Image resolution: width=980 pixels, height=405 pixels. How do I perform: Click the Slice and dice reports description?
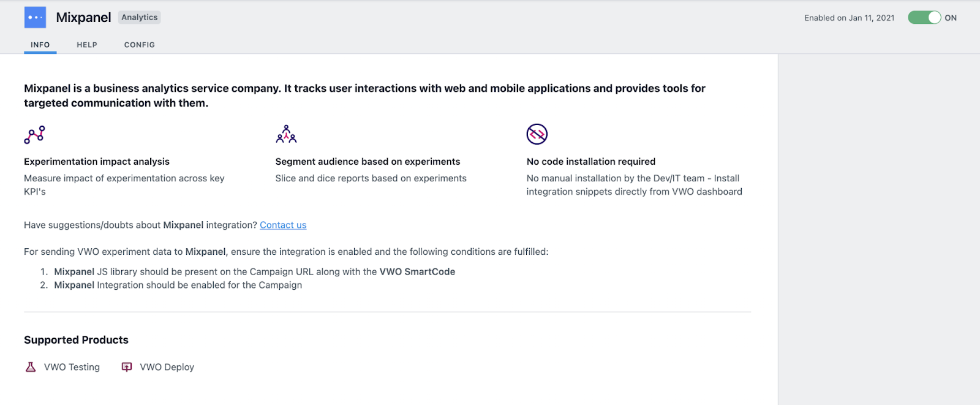371,178
